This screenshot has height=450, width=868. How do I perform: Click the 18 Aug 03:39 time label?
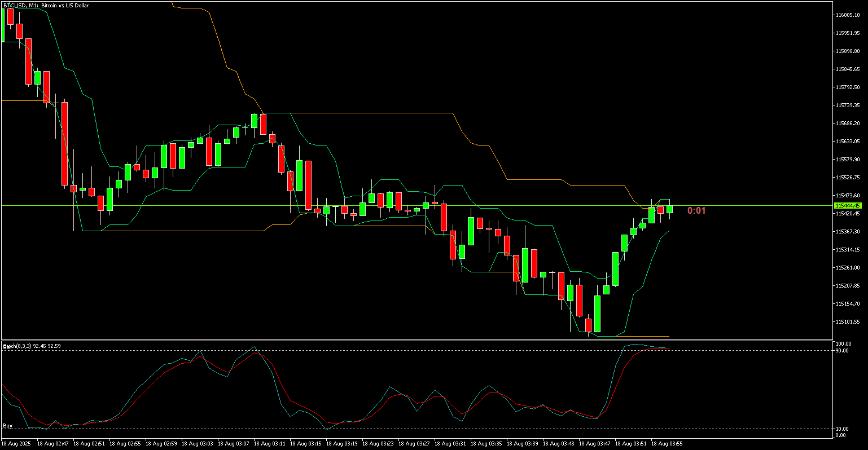tap(523, 444)
